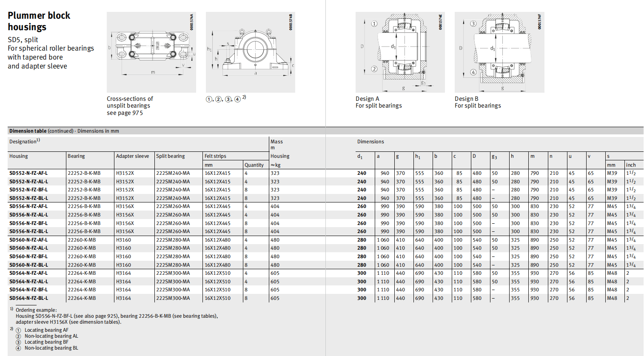Click the "Plummer block housings" title

[39, 21]
